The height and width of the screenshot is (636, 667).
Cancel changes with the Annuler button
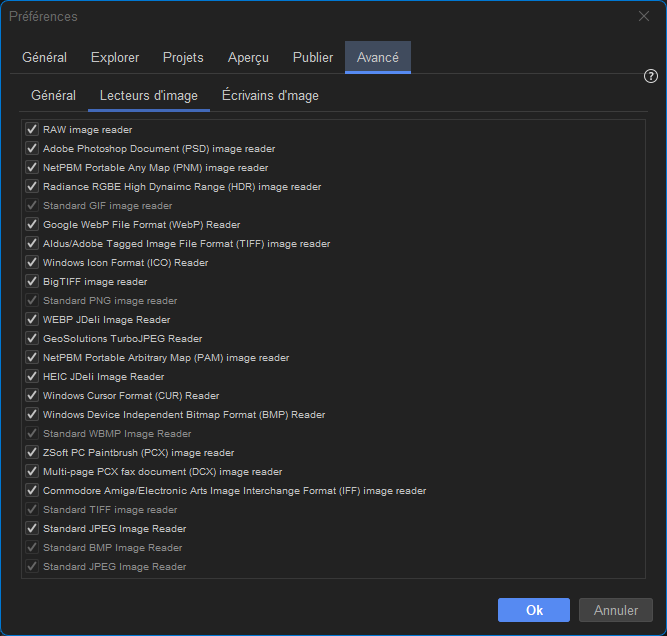616,610
